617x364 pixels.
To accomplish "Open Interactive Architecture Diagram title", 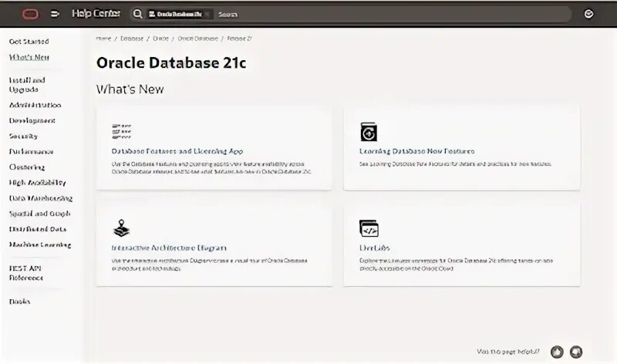I will click(169, 248).
